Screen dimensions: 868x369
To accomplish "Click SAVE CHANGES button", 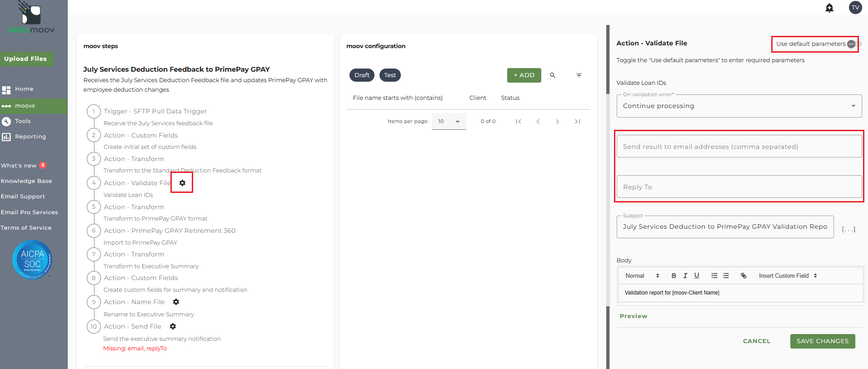I will [823, 341].
